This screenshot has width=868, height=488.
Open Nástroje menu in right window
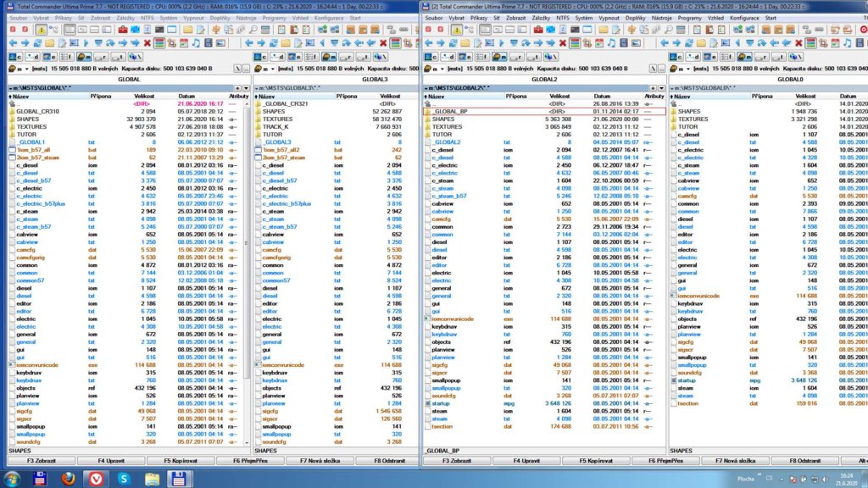coord(661,19)
